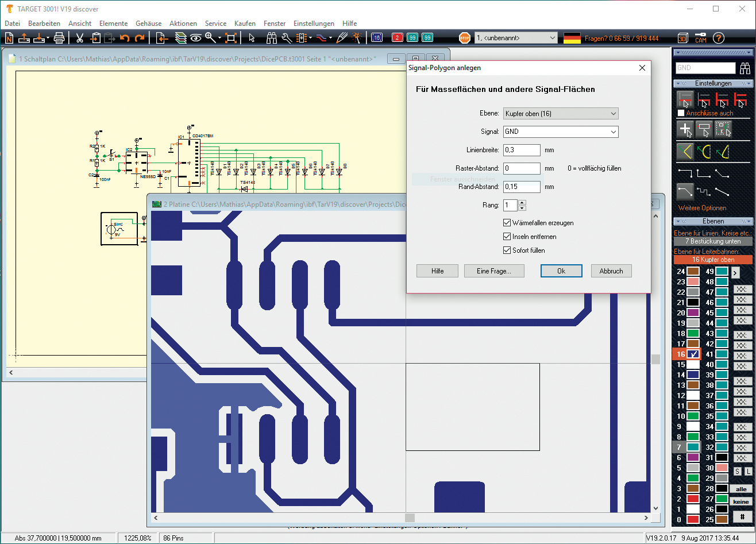Click the red STOP sign icon

click(464, 38)
